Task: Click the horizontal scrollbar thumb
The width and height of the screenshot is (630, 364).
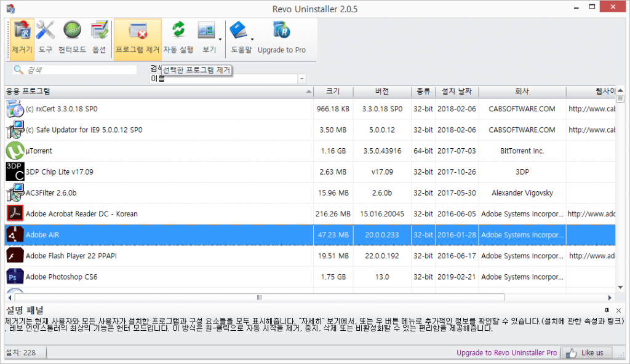Action: tap(260, 298)
